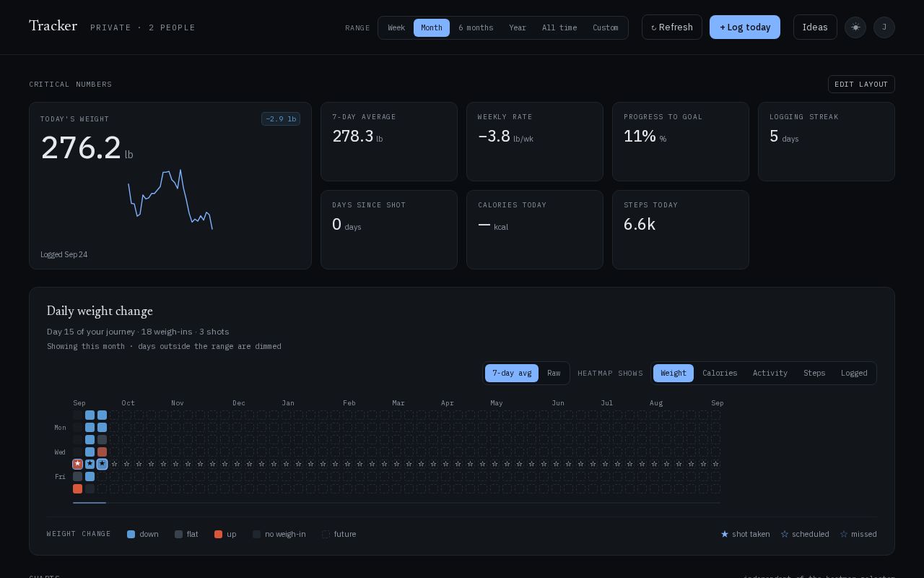Image resolution: width=924 pixels, height=578 pixels.
Task: Click the Oct month label on the heatmap
Action: coord(128,402)
